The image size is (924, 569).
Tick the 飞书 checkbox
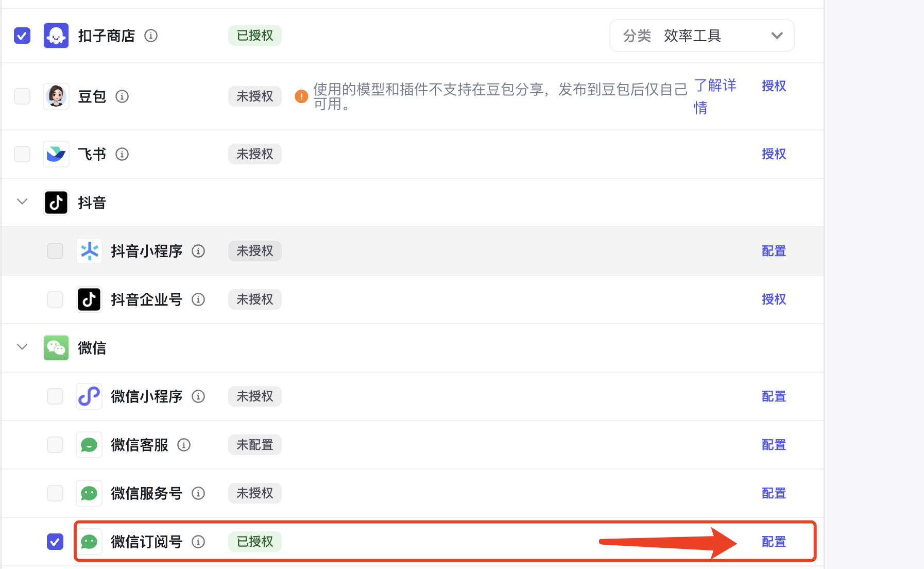[x=22, y=154]
